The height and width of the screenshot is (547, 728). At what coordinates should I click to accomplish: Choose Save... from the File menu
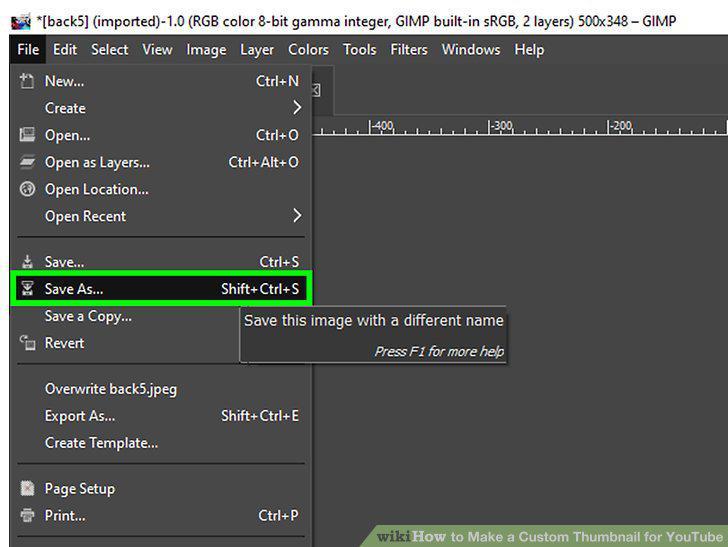(161, 262)
